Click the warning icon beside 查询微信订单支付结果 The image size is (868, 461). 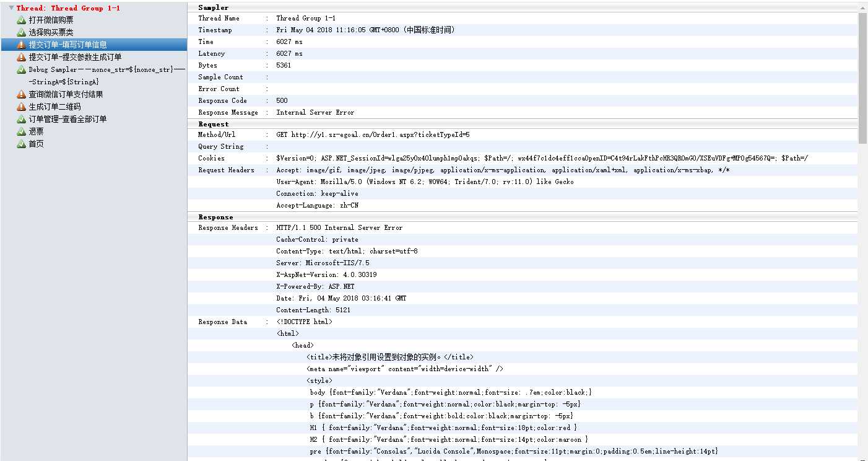click(22, 94)
